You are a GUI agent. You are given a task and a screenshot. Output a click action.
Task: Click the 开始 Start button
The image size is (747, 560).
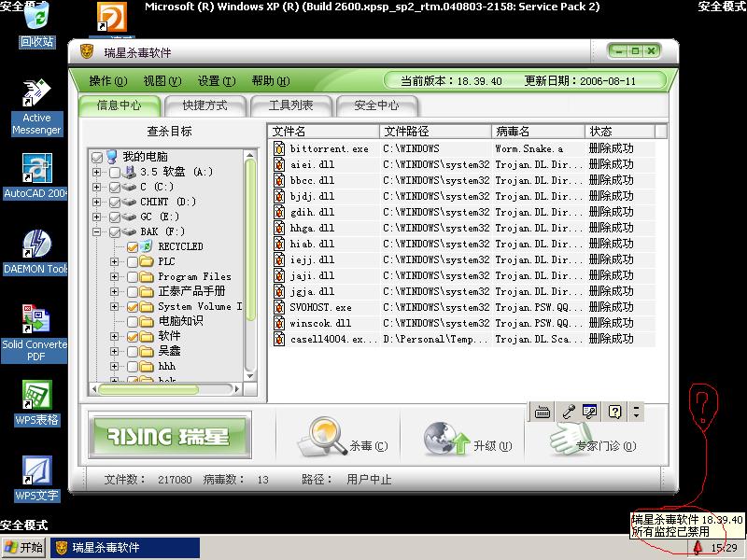(x=24, y=548)
